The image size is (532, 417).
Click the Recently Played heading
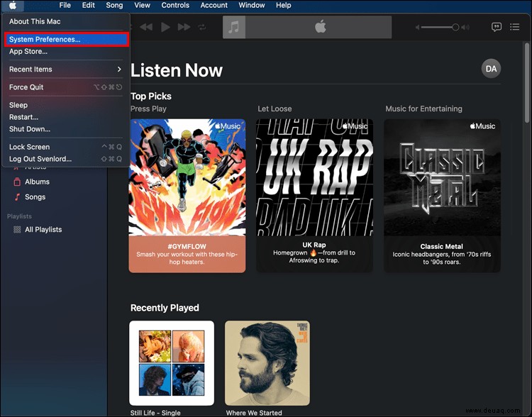165,308
